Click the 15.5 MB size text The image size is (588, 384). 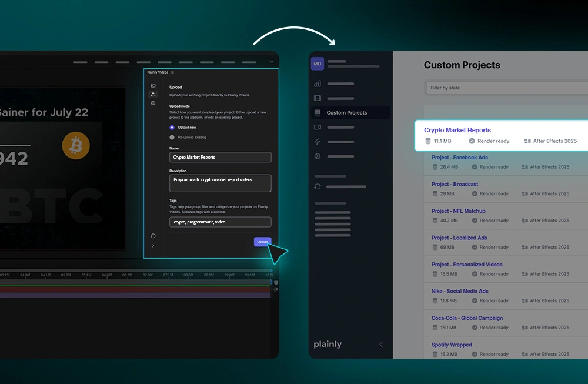[449, 274]
